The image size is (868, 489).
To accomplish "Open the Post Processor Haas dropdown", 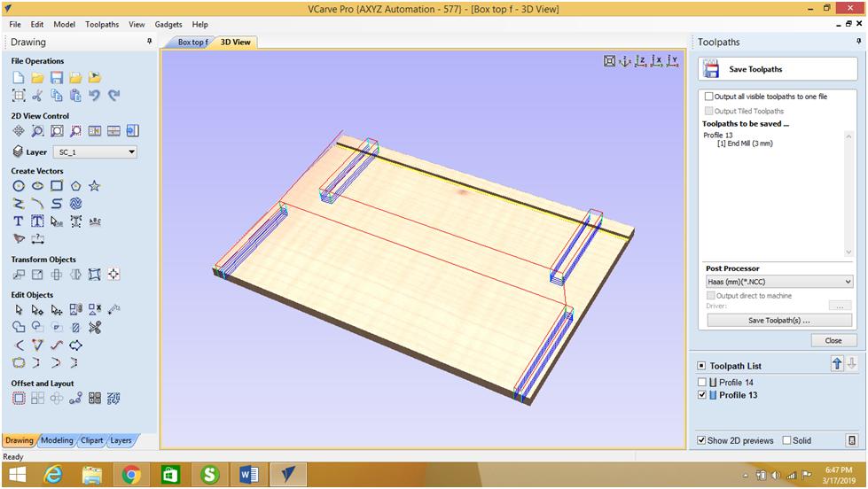I will [778, 282].
